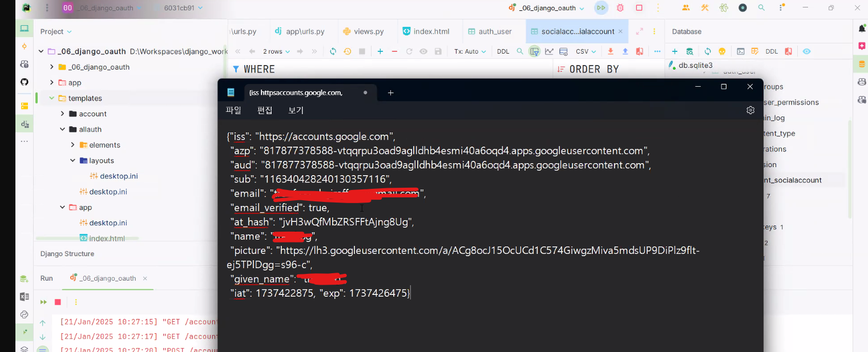Screen dimensions: 868x352
Task: Click the IDE notifications bell icon
Action: pyautogui.click(x=862, y=29)
